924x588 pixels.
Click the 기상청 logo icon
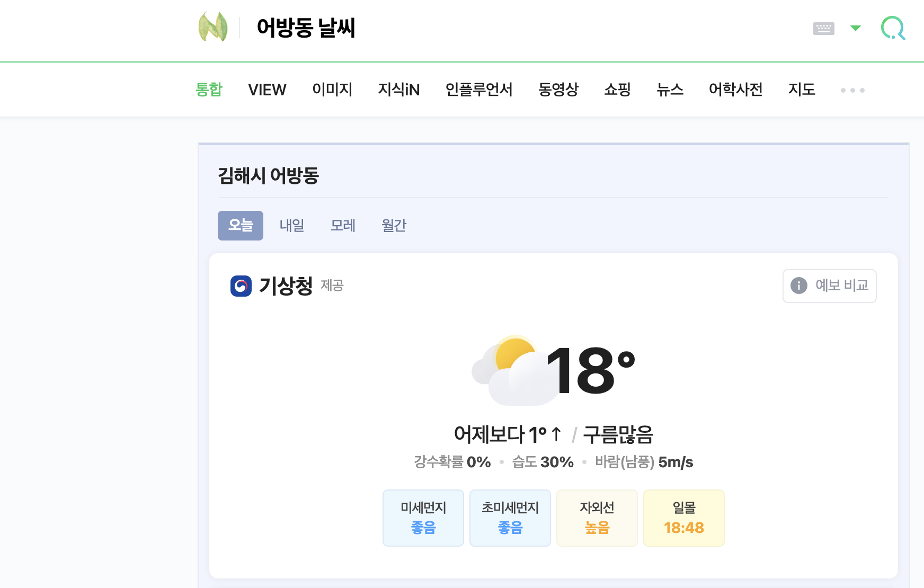(241, 286)
